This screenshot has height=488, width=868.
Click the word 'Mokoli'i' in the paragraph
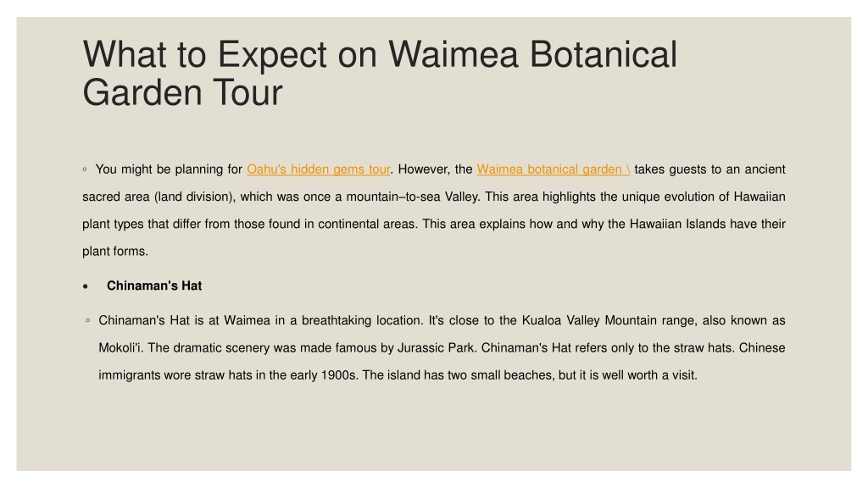[x=120, y=348]
